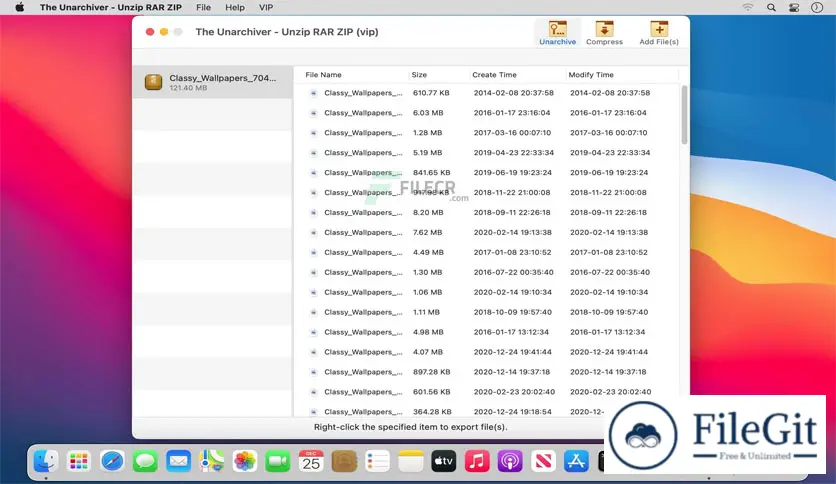
Task: Open the File menu
Action: 203,7
